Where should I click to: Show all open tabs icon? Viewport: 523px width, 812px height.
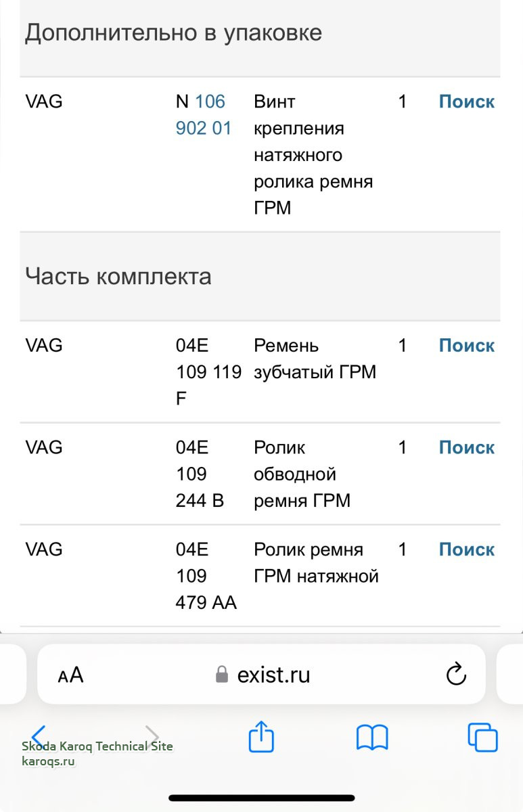pyautogui.click(x=482, y=737)
